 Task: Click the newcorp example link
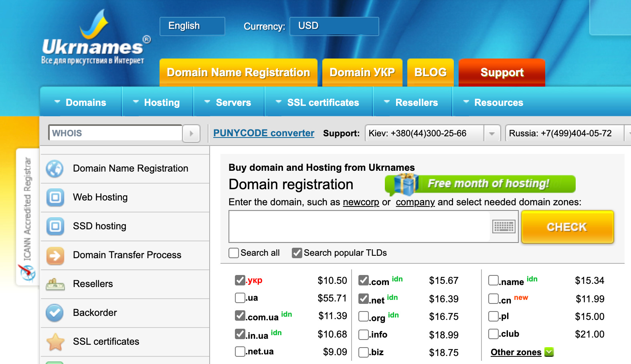pos(361,202)
